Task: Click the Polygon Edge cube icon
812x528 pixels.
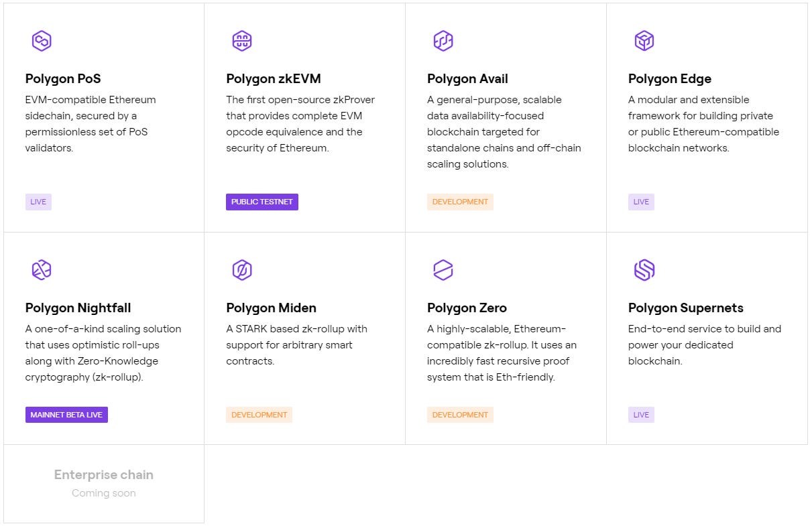Action: pos(644,41)
